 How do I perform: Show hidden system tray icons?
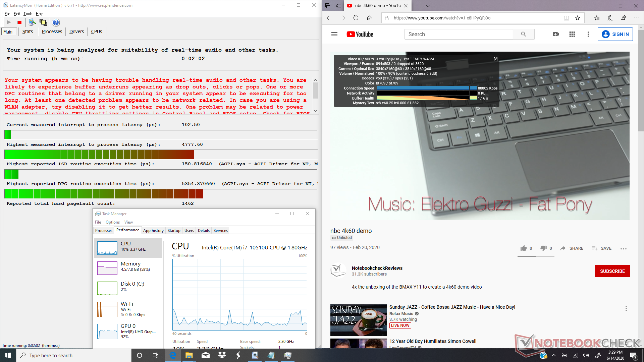tap(554, 356)
